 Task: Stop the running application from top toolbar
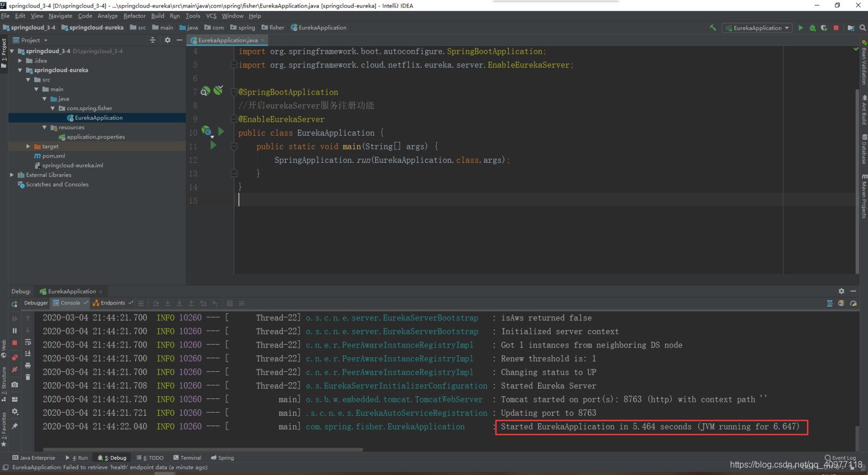tap(836, 28)
